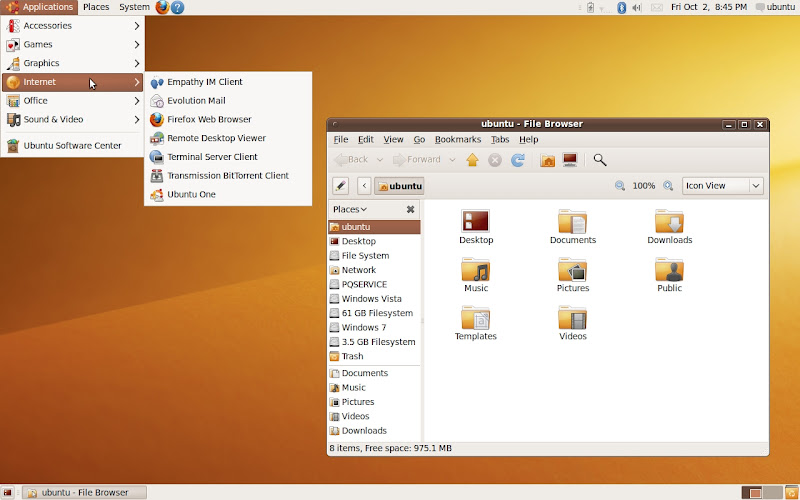Launch Ubuntu Software Center from menu

[x=72, y=146]
